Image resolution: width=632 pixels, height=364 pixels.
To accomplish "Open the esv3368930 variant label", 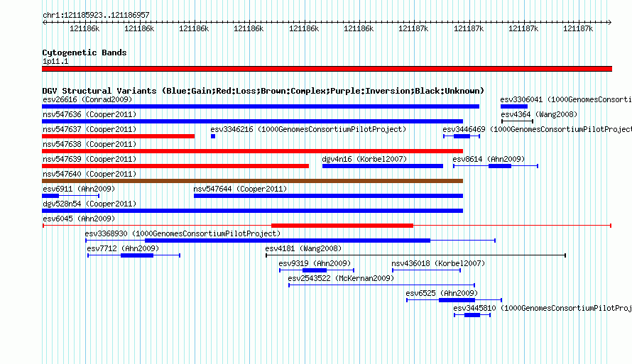I will coord(182,233).
